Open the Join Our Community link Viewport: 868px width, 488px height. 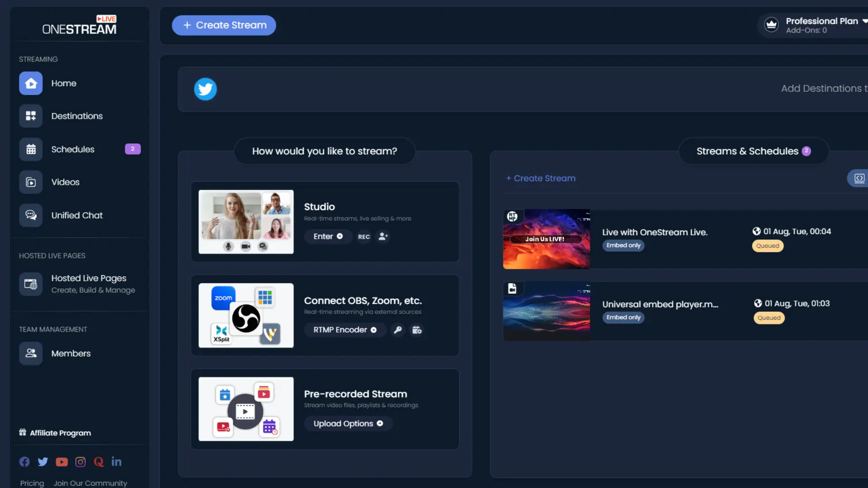tap(90, 483)
